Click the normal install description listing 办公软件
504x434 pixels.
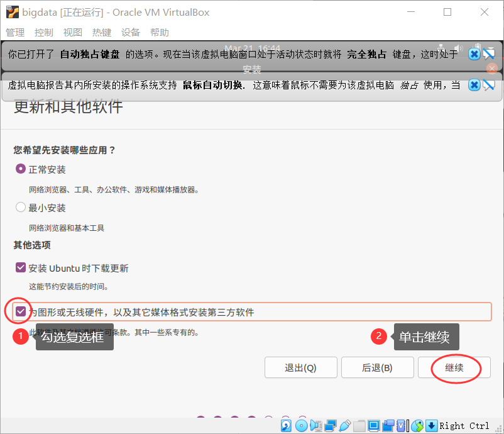point(114,190)
